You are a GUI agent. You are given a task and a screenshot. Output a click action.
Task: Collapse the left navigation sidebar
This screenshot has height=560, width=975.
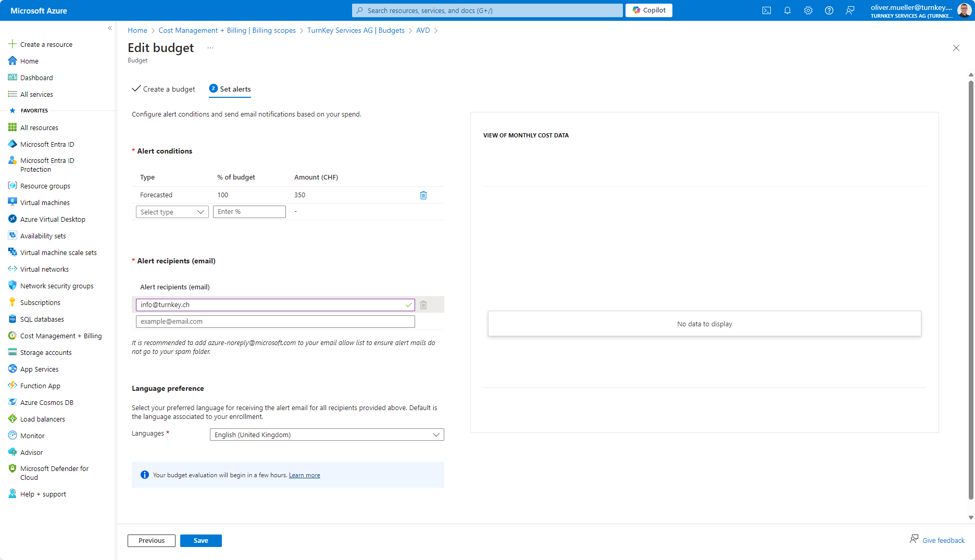[x=110, y=28]
